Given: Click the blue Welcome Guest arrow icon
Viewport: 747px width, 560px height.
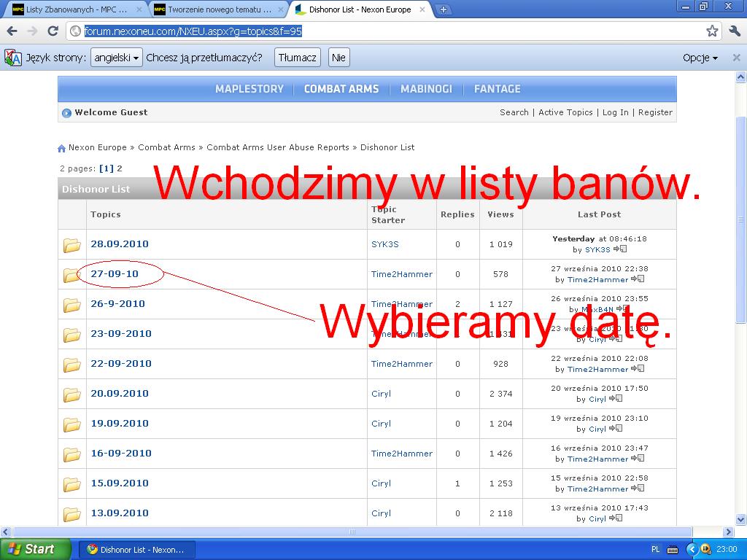Looking at the screenshot, I should (x=66, y=113).
